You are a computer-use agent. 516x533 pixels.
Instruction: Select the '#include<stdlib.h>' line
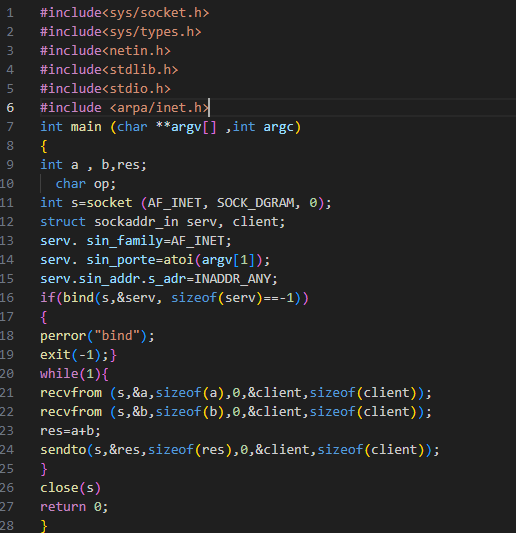coord(109,70)
